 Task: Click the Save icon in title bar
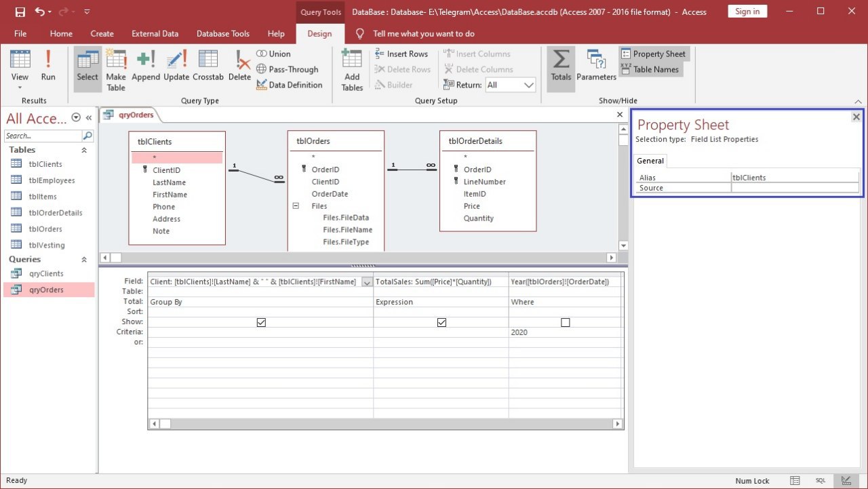pyautogui.click(x=20, y=12)
